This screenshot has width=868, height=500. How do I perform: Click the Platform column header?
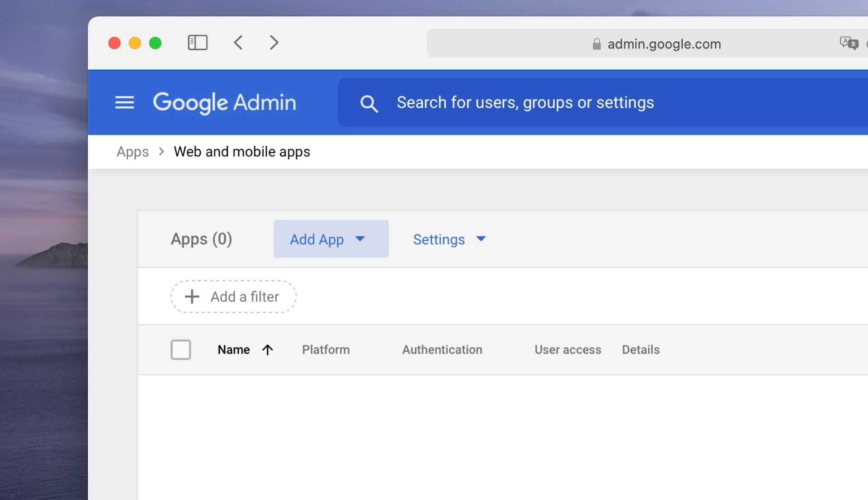(326, 350)
